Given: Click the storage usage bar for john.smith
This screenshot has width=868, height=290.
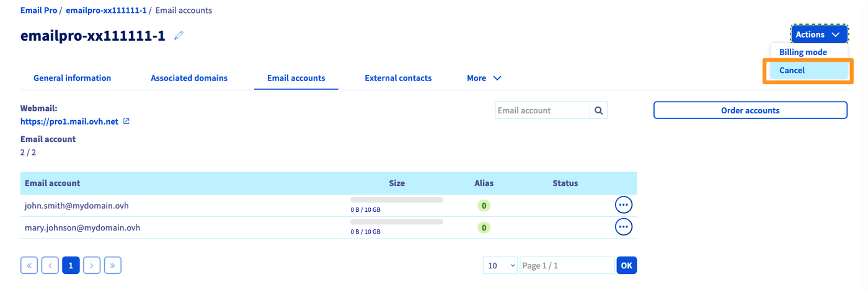Looking at the screenshot, I should tap(397, 200).
